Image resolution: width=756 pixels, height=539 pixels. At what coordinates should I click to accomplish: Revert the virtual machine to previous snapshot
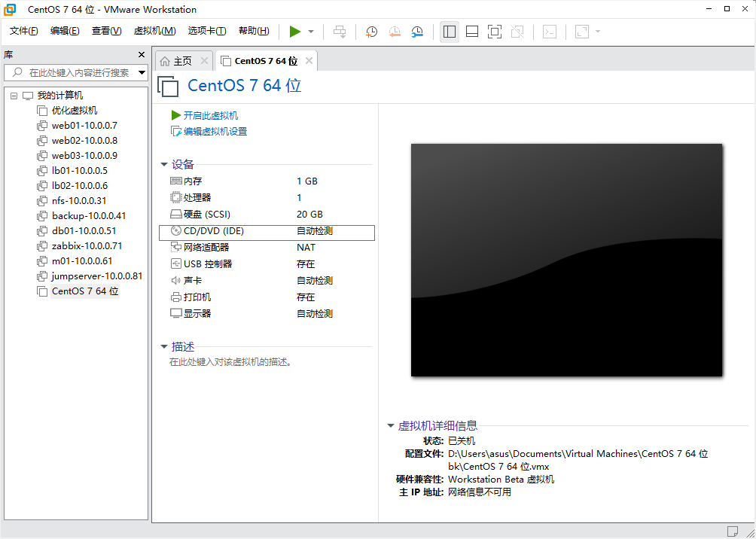[395, 32]
